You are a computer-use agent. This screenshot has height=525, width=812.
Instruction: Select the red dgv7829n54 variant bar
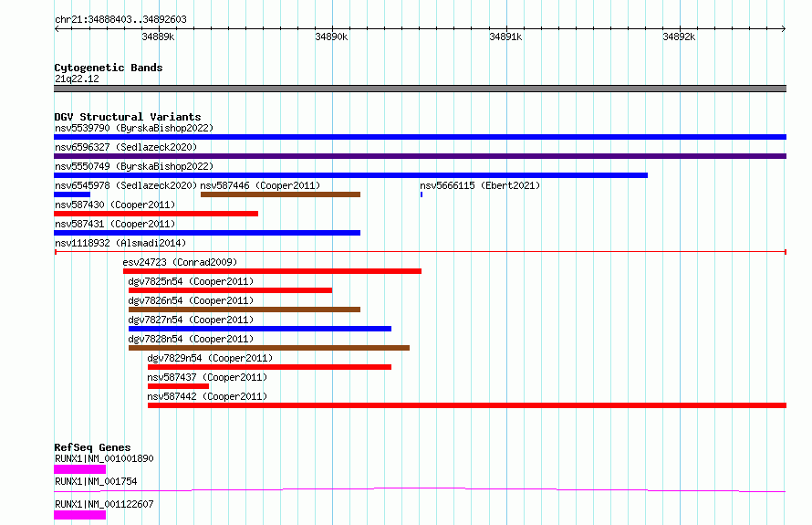(269, 367)
